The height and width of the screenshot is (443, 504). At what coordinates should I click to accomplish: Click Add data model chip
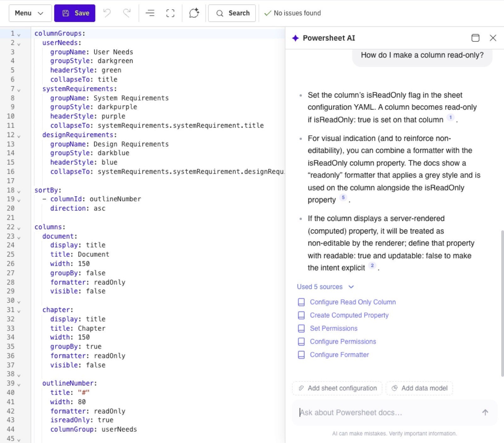pos(419,388)
